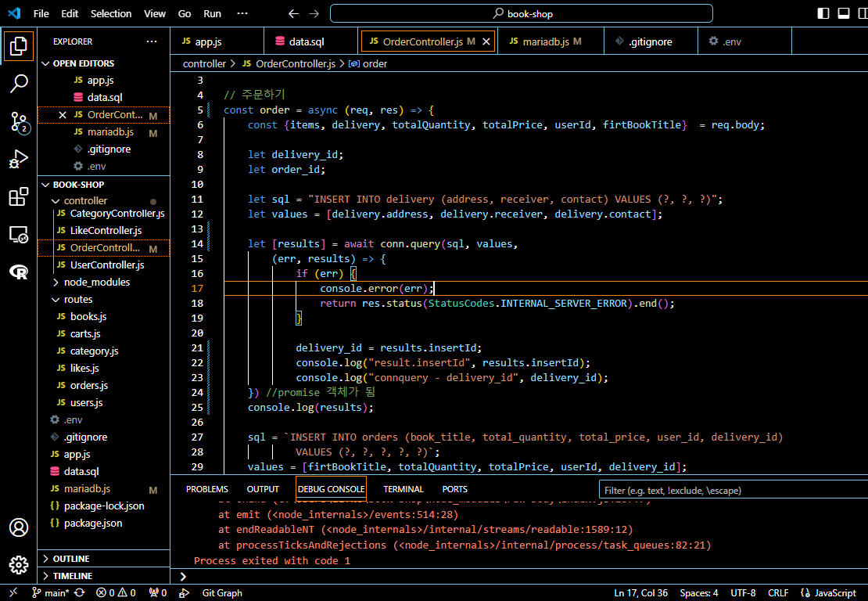Click the VS Code logo icon

14,13
